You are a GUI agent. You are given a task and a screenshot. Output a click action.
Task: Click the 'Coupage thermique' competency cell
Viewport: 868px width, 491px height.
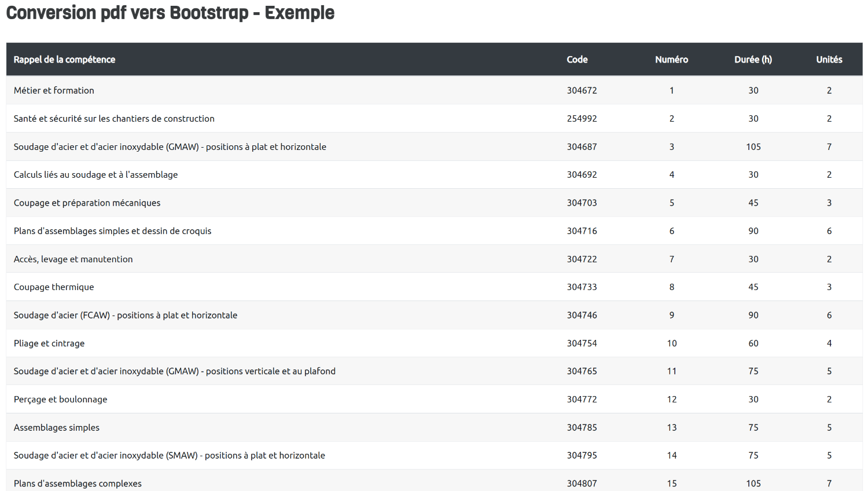pos(54,287)
